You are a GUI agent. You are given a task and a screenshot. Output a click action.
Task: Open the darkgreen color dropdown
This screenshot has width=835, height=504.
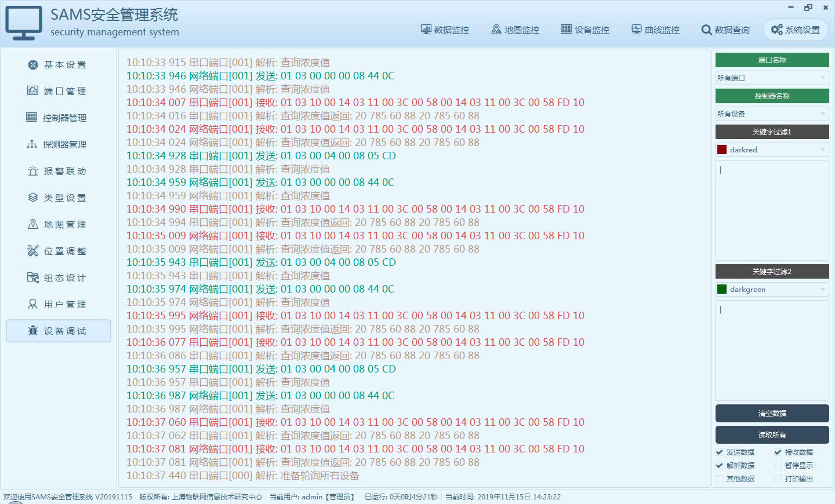click(x=772, y=289)
